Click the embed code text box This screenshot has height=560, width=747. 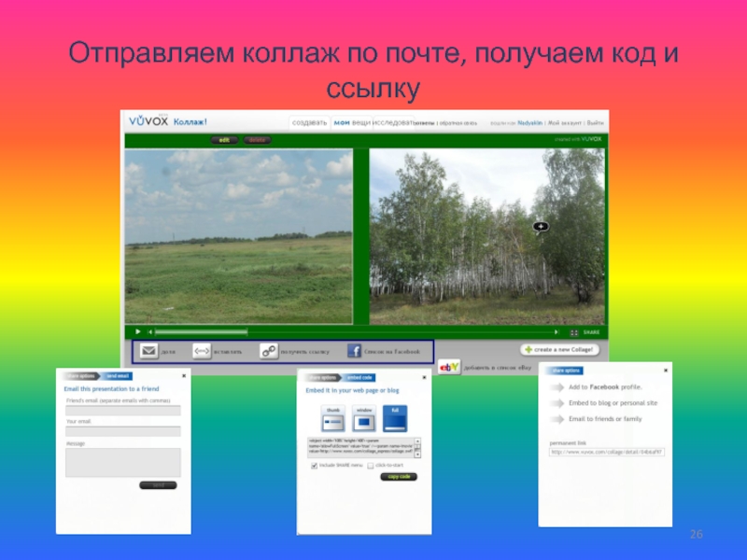[x=360, y=448]
